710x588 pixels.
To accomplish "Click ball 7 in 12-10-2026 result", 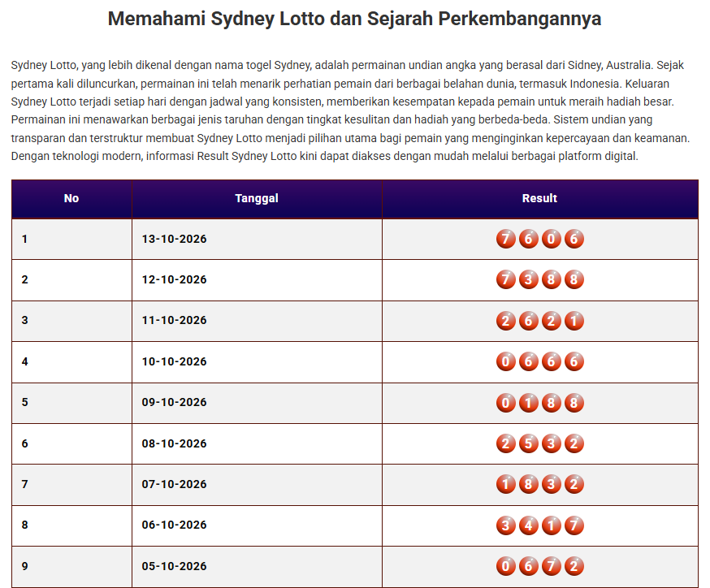I will coord(506,279).
